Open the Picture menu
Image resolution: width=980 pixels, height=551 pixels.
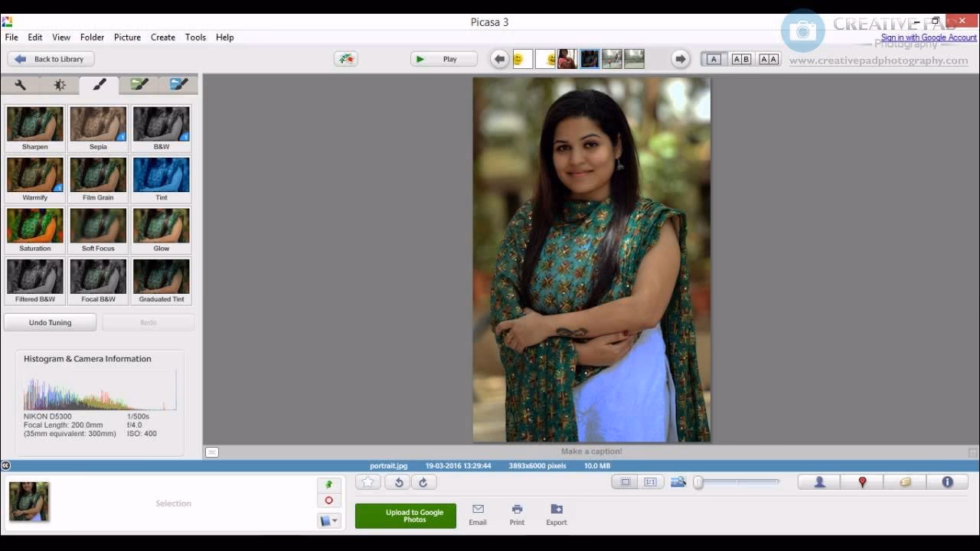pyautogui.click(x=127, y=37)
